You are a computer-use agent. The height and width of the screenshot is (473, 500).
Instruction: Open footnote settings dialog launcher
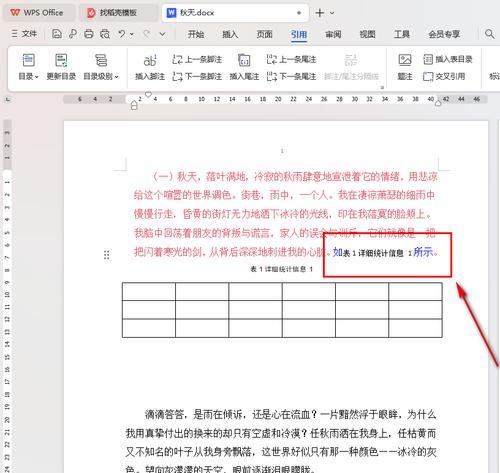coord(382,87)
